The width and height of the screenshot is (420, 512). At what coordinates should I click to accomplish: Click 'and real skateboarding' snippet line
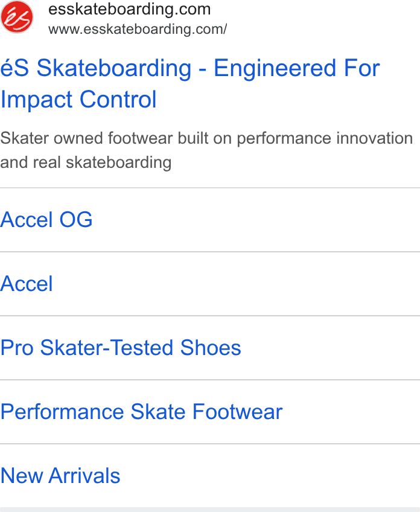point(86,162)
